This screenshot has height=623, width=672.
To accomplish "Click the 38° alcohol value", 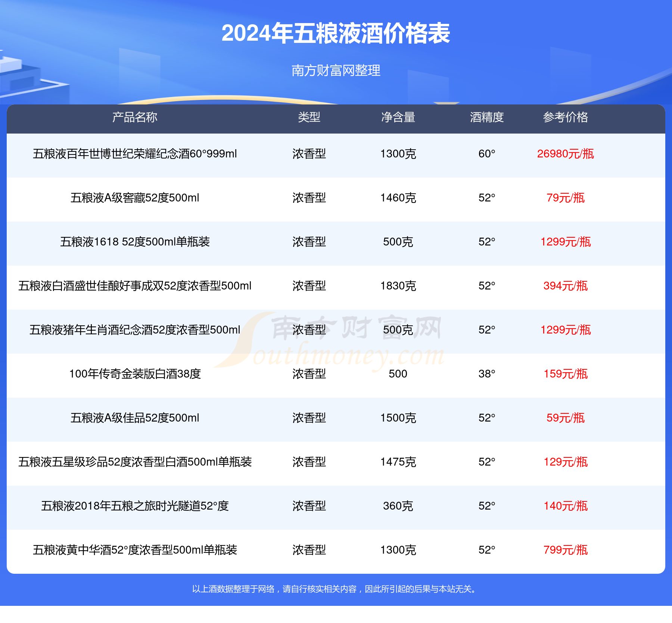I will 487,374.
